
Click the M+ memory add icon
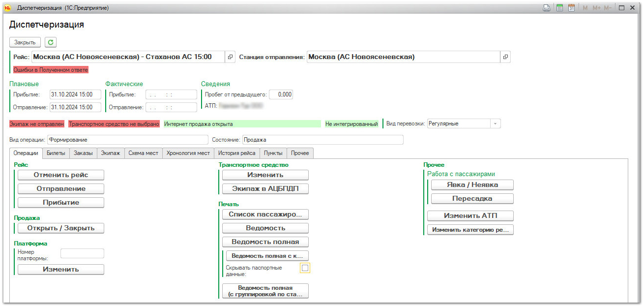[596, 8]
